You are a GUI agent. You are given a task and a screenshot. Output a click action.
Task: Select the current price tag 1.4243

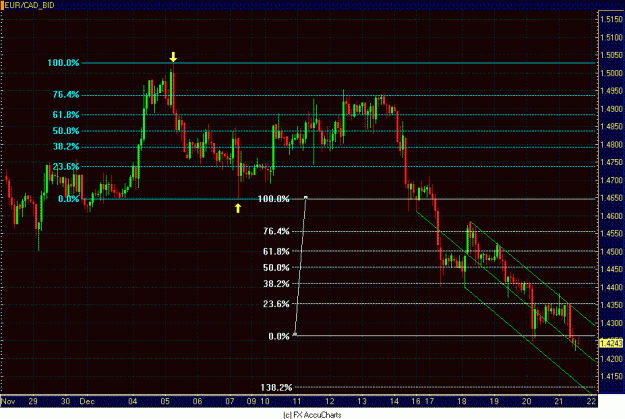pyautogui.click(x=611, y=343)
